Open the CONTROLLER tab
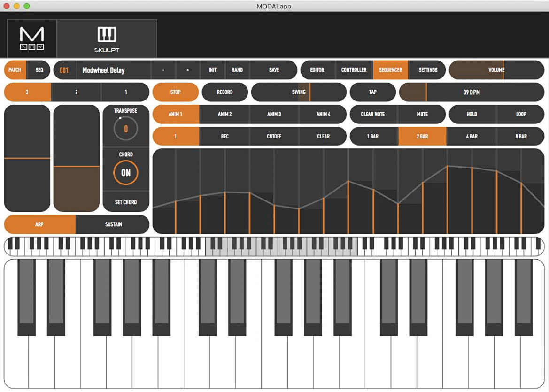The width and height of the screenshot is (549, 392). (x=354, y=70)
